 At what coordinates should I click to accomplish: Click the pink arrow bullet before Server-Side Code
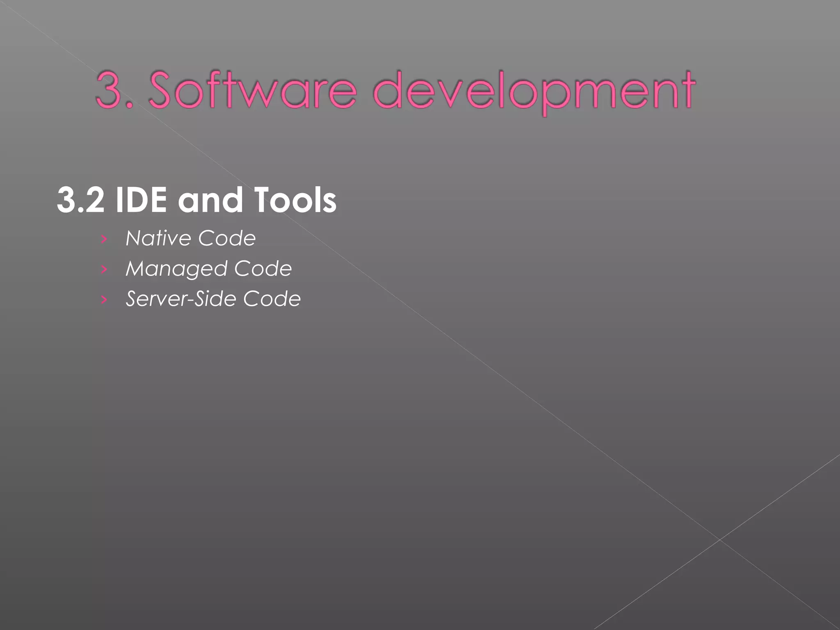pyautogui.click(x=104, y=300)
